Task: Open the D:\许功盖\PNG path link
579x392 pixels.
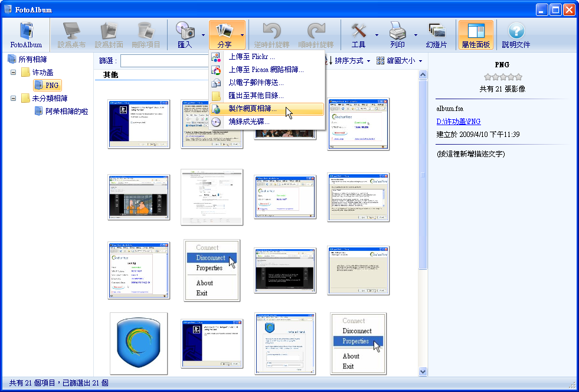Action: pyautogui.click(x=459, y=122)
